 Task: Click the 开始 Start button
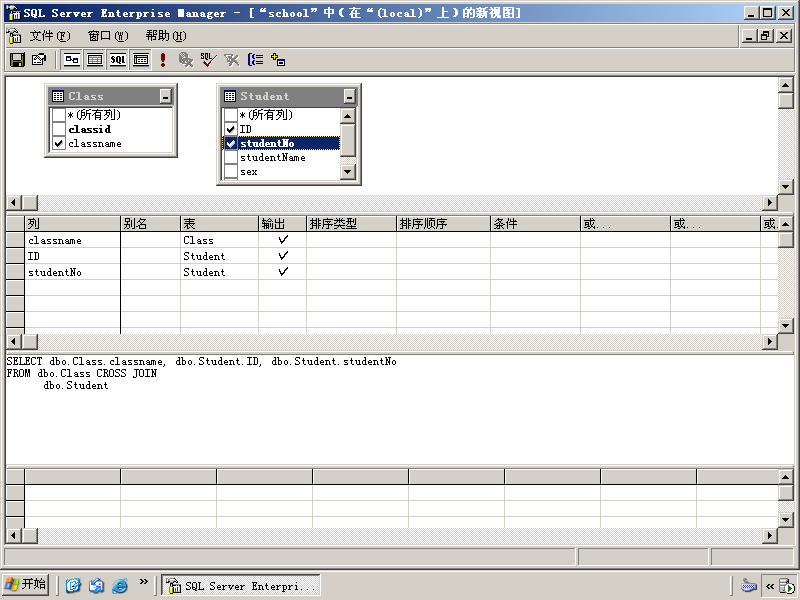[x=26, y=585]
